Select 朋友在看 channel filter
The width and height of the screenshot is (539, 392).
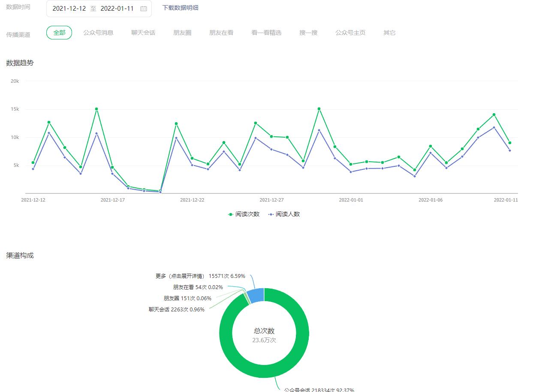click(221, 33)
